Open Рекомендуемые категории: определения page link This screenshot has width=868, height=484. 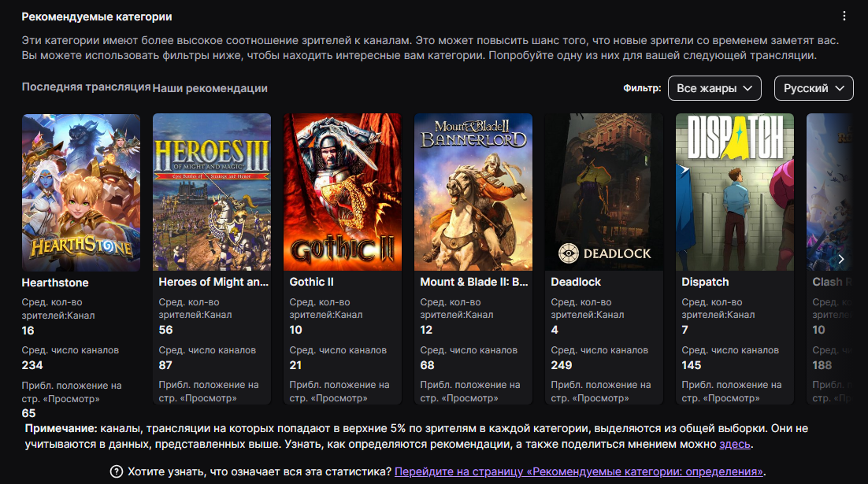(578, 472)
